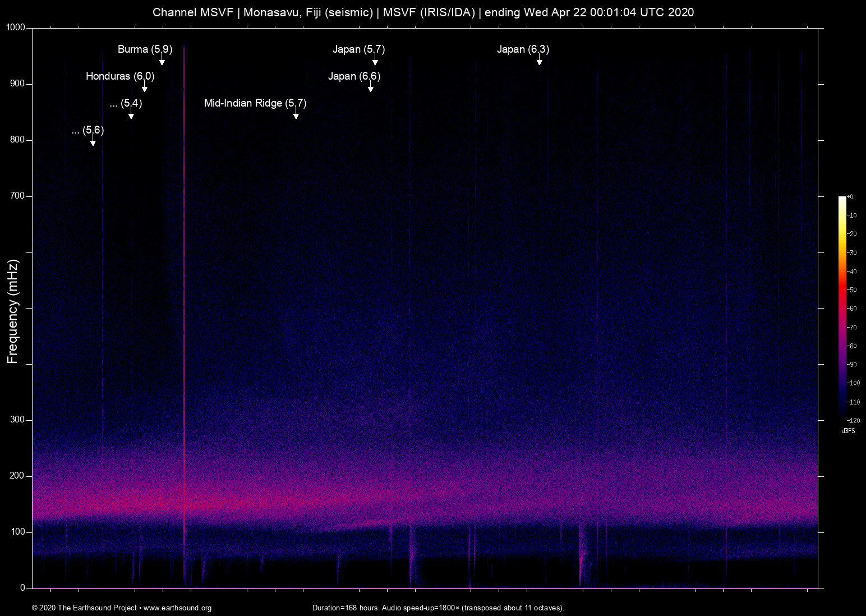Click the arrow marker under Burma (5.9)
Screen dimensions: 866x616
coord(162,61)
